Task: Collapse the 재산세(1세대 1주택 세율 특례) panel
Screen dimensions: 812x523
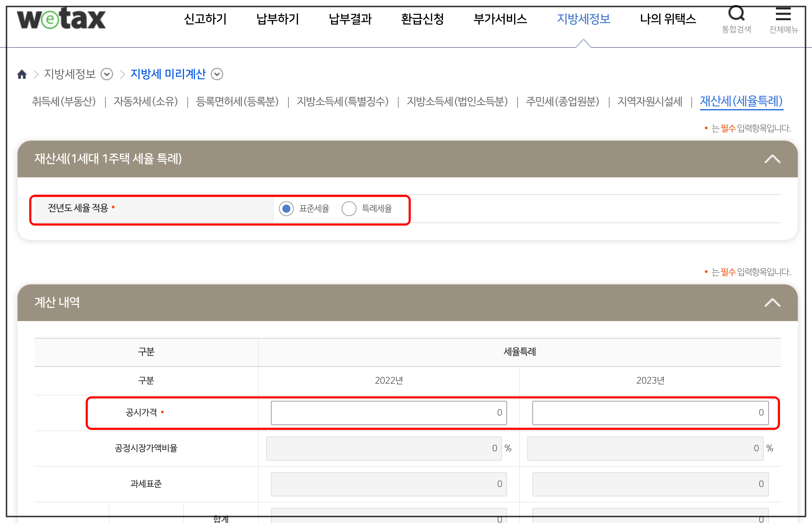Action: point(772,159)
